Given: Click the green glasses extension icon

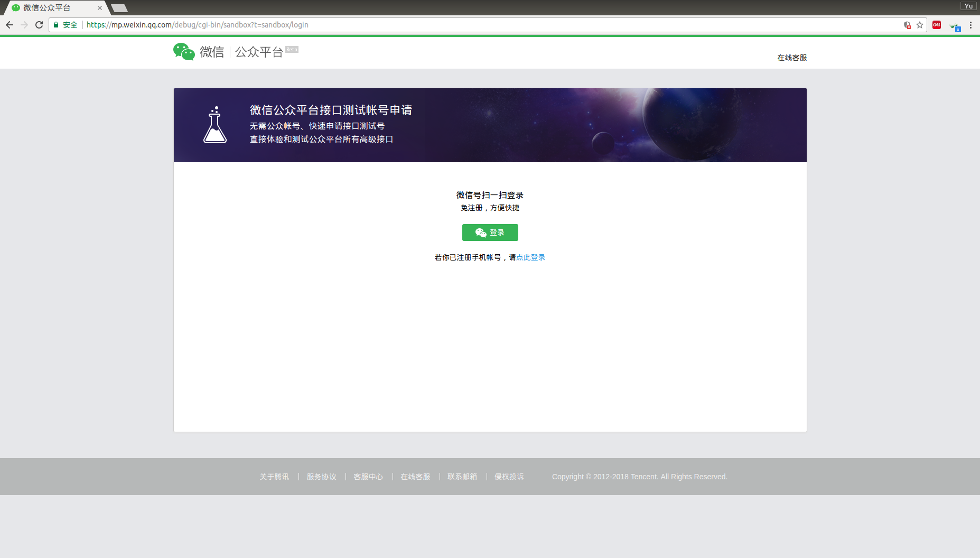Looking at the screenshot, I should pyautogui.click(x=955, y=26).
